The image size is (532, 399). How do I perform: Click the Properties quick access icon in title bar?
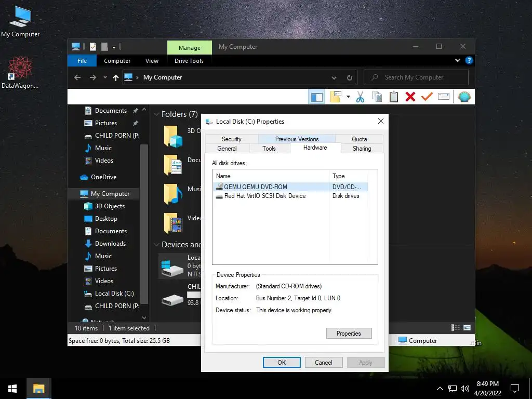(92, 46)
